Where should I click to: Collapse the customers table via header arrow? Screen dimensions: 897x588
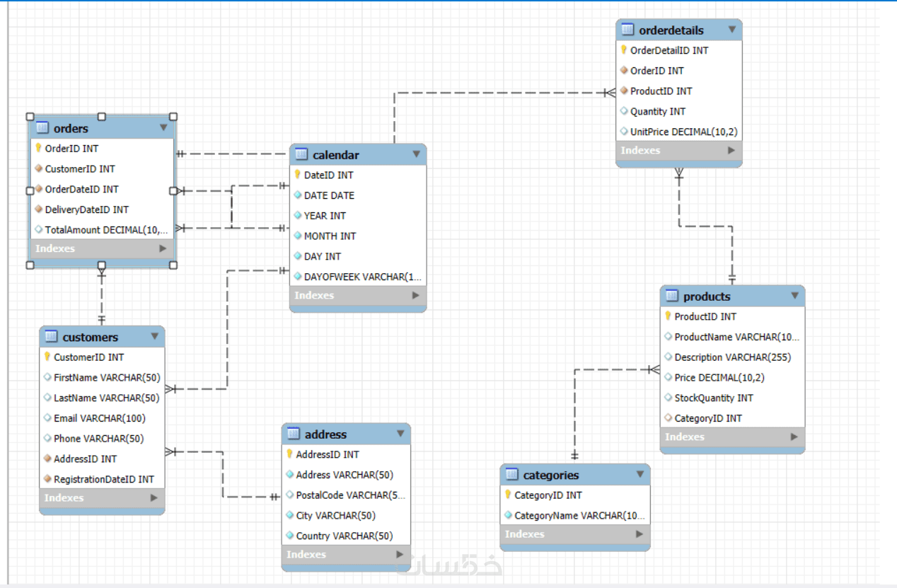pos(155,337)
